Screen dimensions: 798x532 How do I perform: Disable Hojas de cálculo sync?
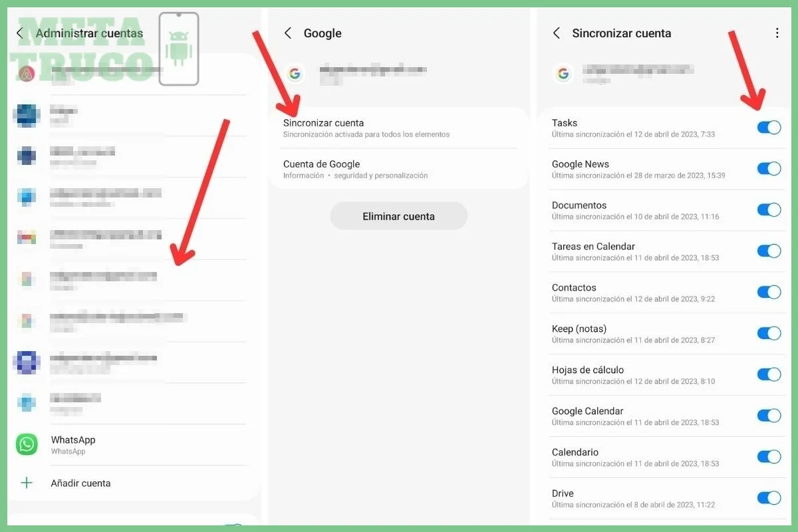coord(769,374)
